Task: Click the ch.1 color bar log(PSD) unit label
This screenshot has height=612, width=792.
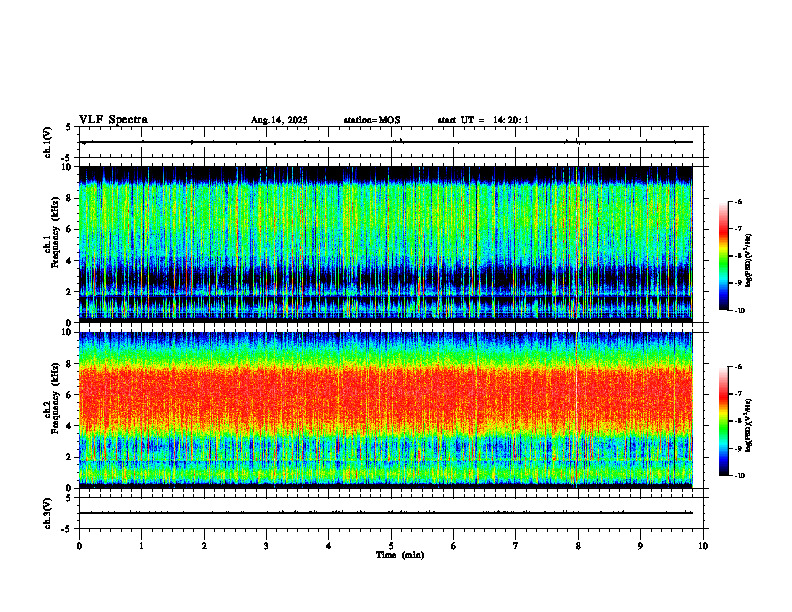Action: (x=749, y=260)
